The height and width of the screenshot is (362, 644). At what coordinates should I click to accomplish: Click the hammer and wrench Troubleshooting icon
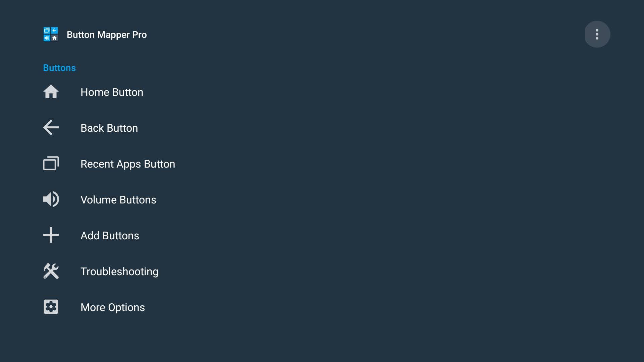[51, 271]
